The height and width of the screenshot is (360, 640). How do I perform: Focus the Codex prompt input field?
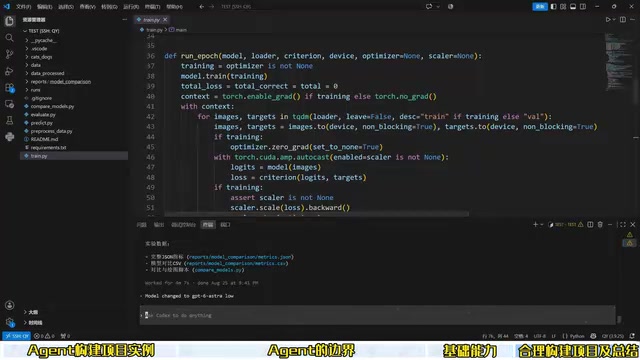click(x=378, y=315)
